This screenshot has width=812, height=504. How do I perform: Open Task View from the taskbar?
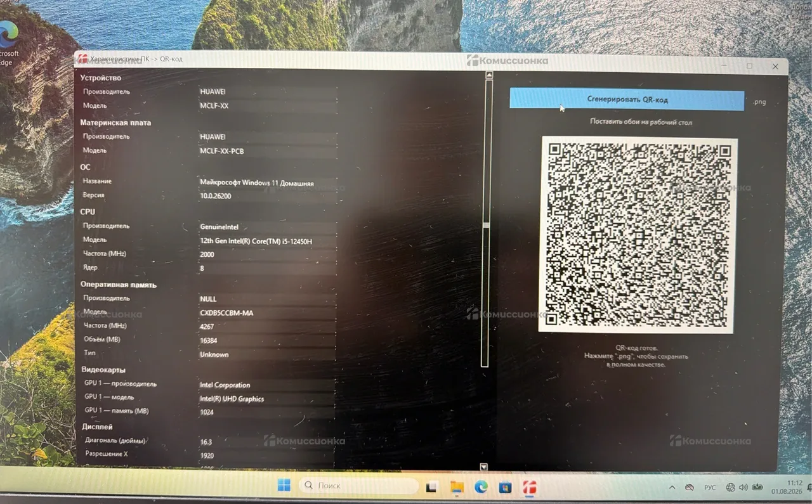[x=432, y=487]
